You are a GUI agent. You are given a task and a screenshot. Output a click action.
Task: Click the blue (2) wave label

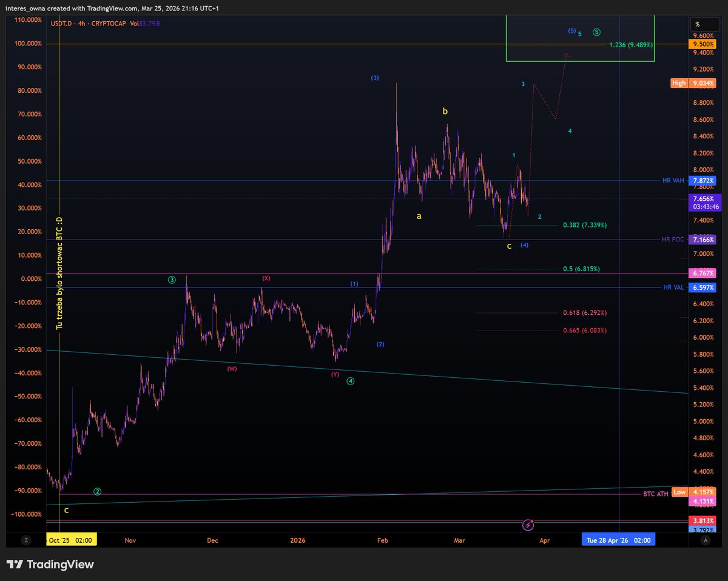pyautogui.click(x=380, y=344)
